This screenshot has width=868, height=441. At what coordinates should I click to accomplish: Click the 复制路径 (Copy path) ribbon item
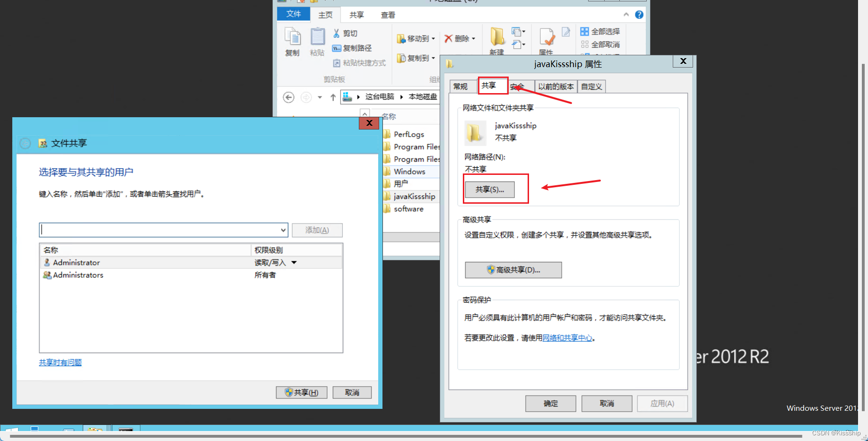click(x=352, y=48)
